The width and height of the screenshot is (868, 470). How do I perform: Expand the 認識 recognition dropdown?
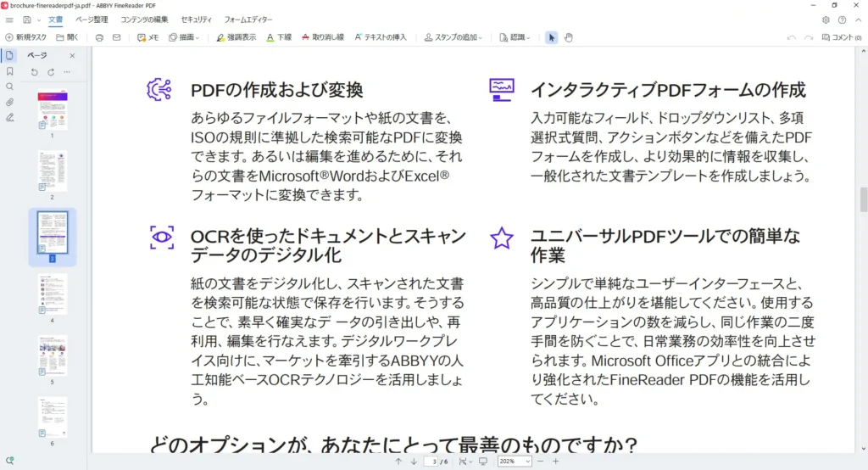(x=515, y=37)
